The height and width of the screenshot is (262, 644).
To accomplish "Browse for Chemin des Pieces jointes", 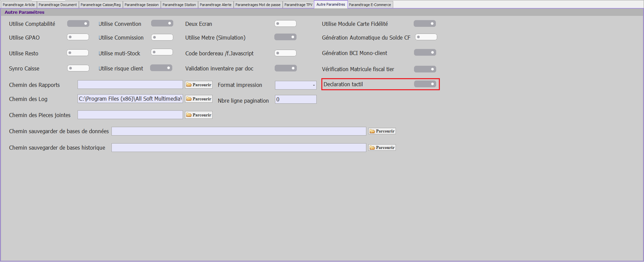I will tap(199, 115).
